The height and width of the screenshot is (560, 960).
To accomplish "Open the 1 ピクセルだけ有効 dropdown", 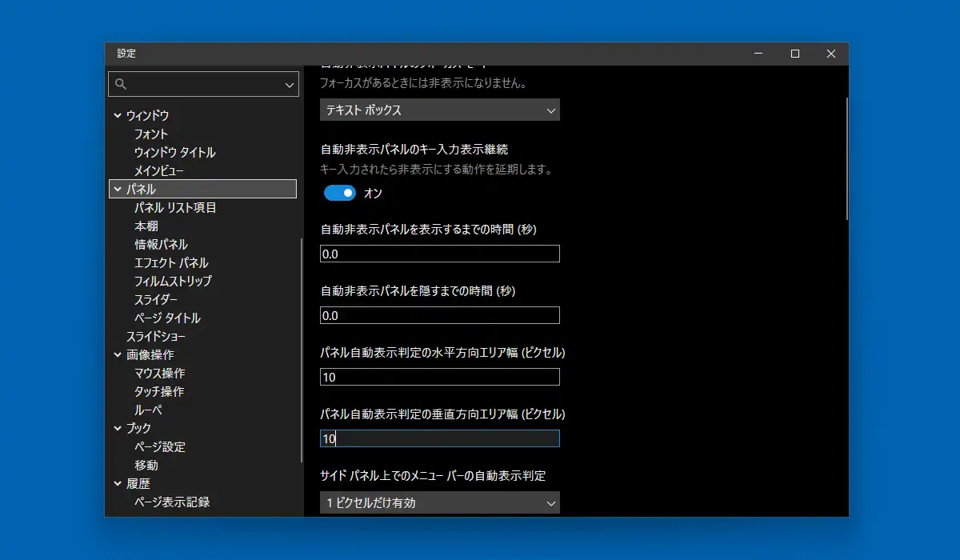I will pos(439,502).
